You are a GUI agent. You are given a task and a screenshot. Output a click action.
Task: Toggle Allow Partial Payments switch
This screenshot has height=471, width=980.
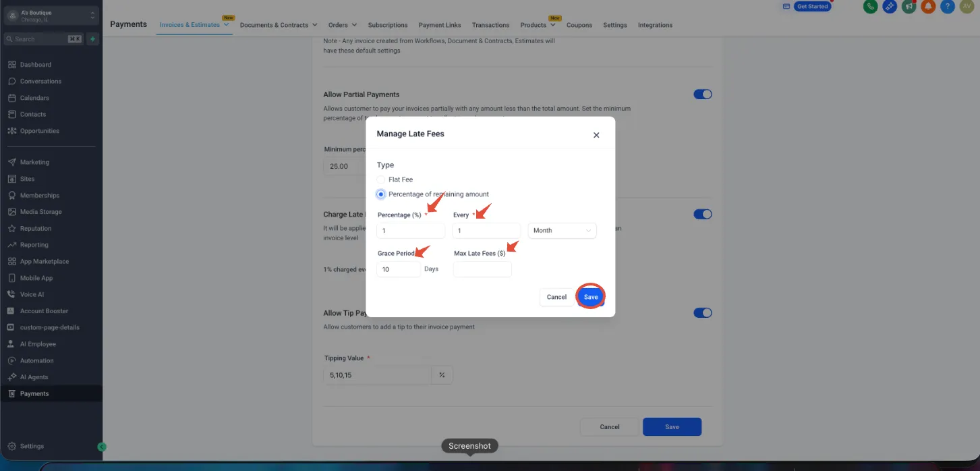click(703, 94)
